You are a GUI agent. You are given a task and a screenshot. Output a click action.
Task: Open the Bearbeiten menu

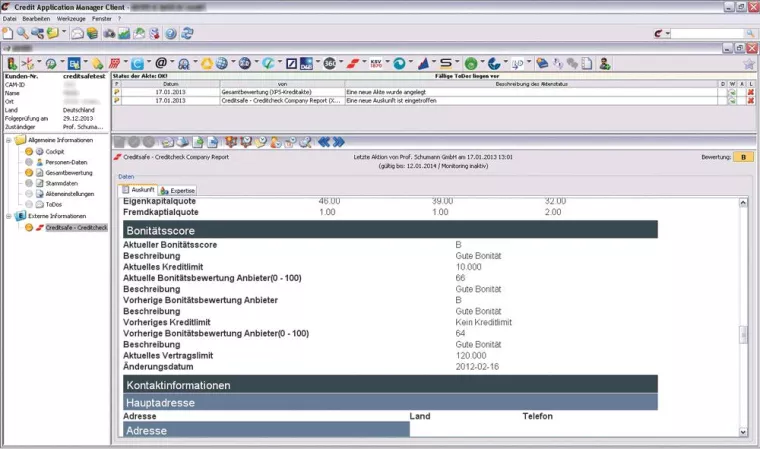36,19
